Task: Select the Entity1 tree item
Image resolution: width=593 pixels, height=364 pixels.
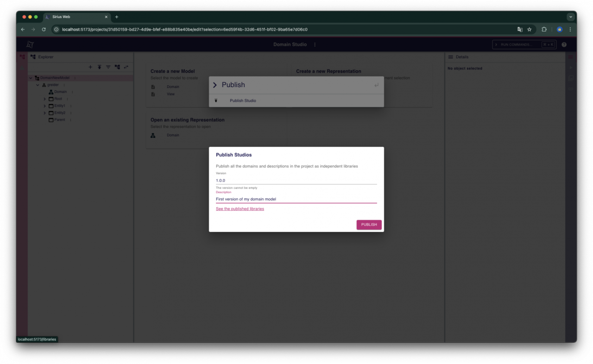Action: 60,106
